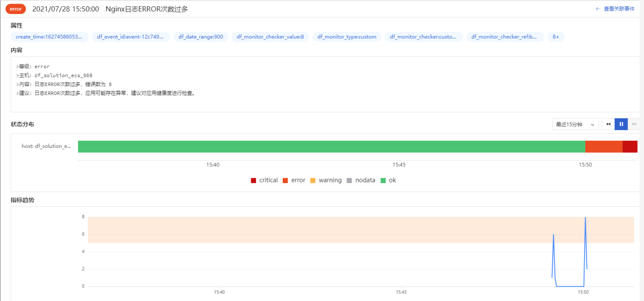Screen dimensions: 644x301
Task: Click the 15:45 tick under the status bar
Action: click(399, 165)
